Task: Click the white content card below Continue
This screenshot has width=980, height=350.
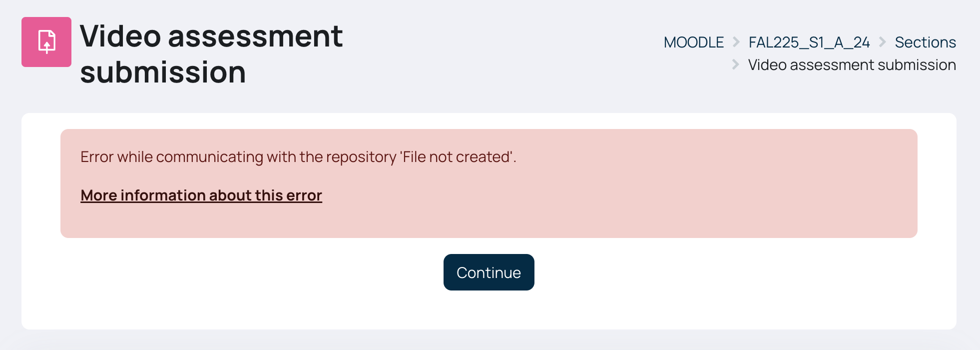Action: pyautogui.click(x=489, y=310)
